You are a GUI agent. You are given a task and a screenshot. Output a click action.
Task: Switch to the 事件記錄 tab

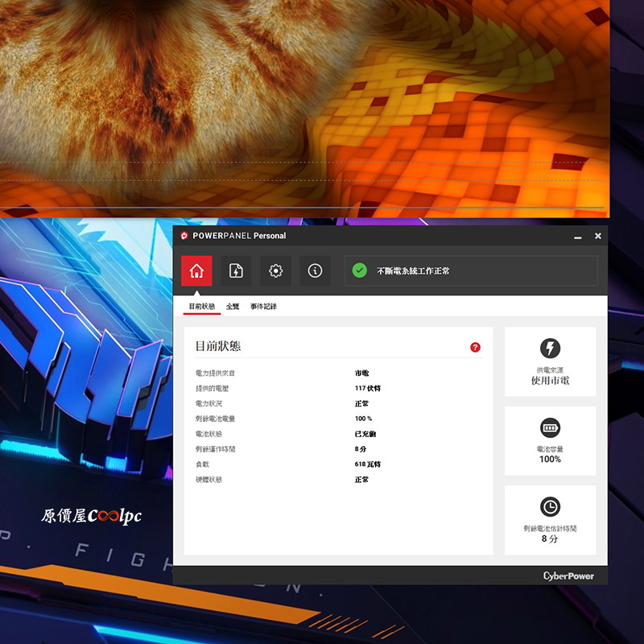pos(263,307)
